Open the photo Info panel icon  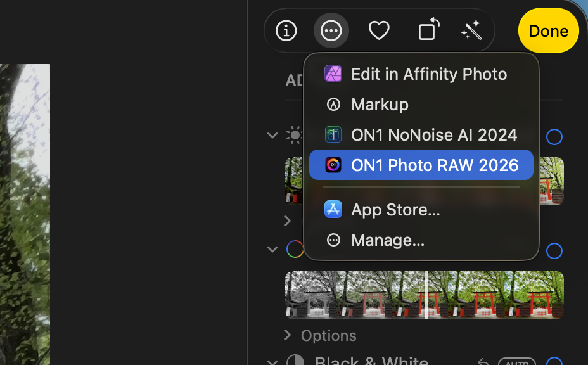[x=286, y=30]
